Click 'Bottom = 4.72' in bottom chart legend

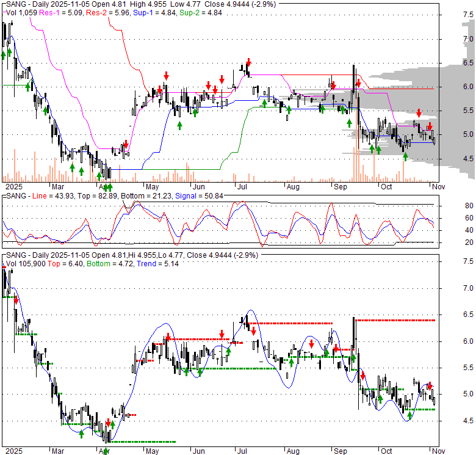click(110, 264)
